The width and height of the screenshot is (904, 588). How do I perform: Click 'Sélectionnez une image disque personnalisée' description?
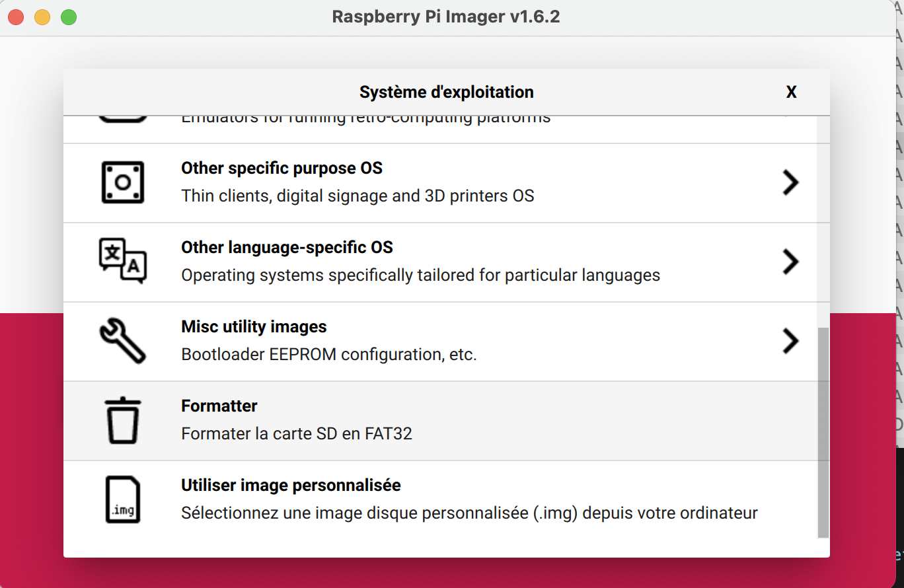[469, 513]
